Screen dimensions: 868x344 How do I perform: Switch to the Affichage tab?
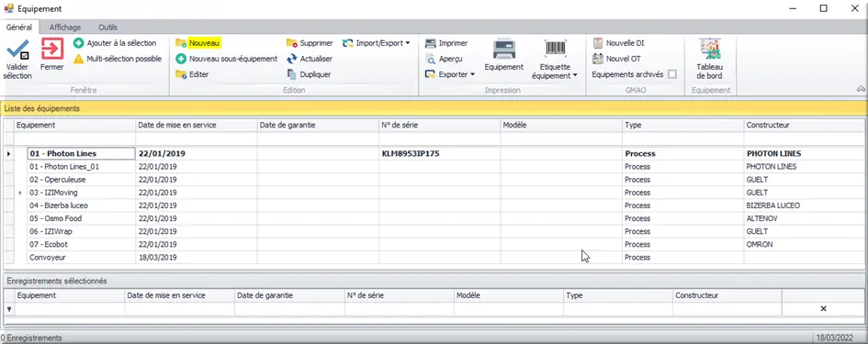[65, 28]
